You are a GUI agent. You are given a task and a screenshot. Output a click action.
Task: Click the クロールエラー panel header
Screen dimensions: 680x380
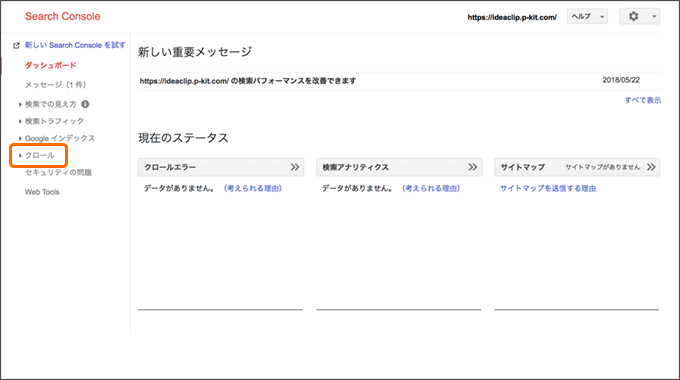[221, 167]
